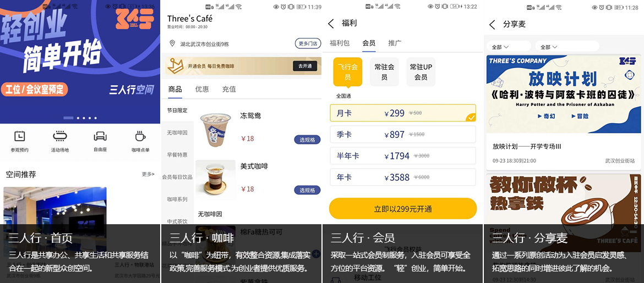Expand the first 全部 filter dropdown

tap(509, 47)
